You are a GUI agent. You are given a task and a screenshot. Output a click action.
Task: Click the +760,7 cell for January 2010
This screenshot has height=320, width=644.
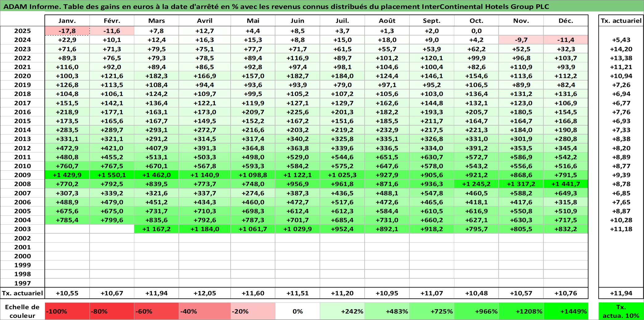(x=67, y=166)
